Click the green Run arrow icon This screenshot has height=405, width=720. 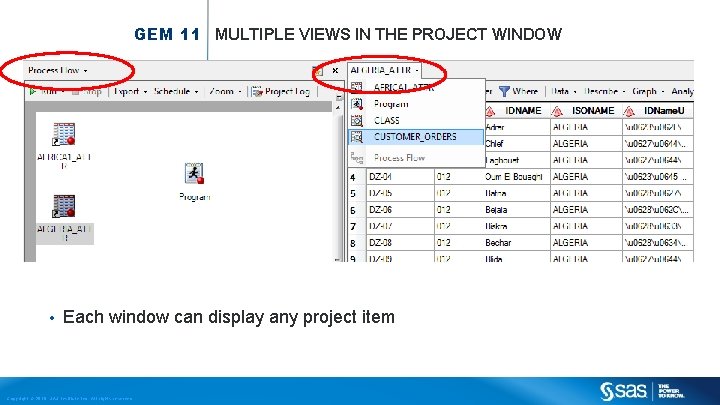coord(33,91)
